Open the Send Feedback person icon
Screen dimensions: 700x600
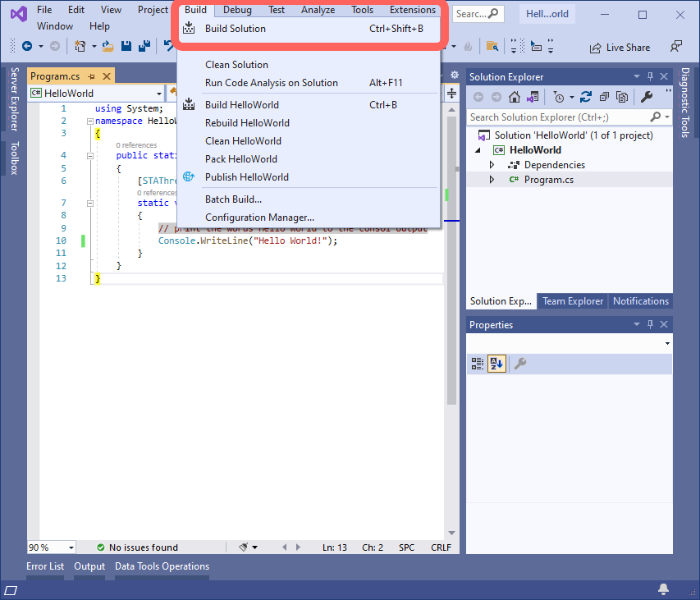coord(676,47)
